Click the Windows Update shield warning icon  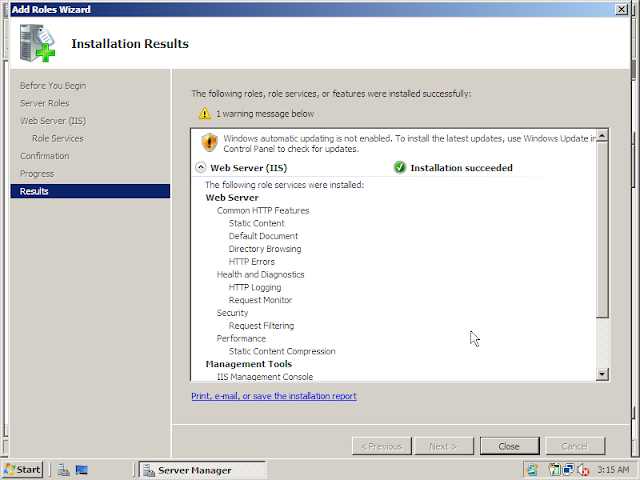pos(209,143)
